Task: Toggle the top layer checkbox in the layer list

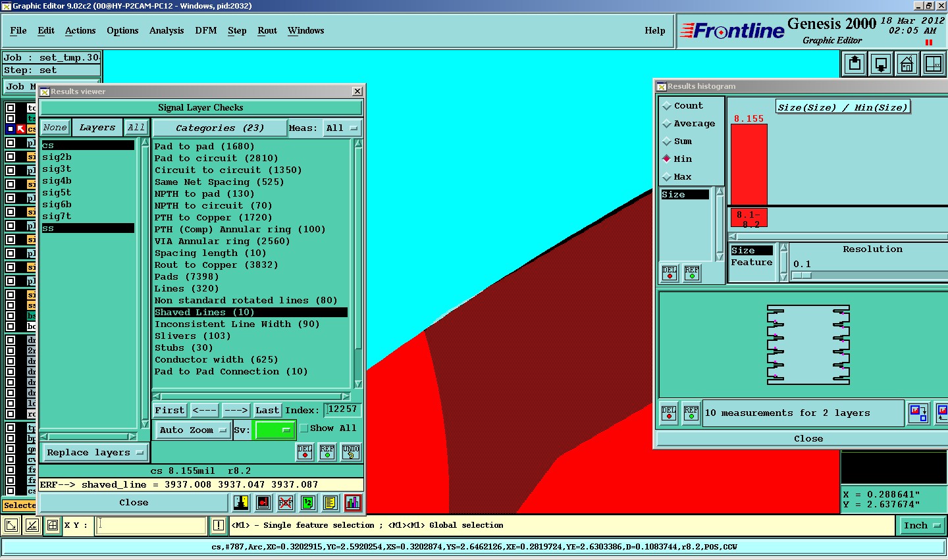Action: tap(11, 108)
